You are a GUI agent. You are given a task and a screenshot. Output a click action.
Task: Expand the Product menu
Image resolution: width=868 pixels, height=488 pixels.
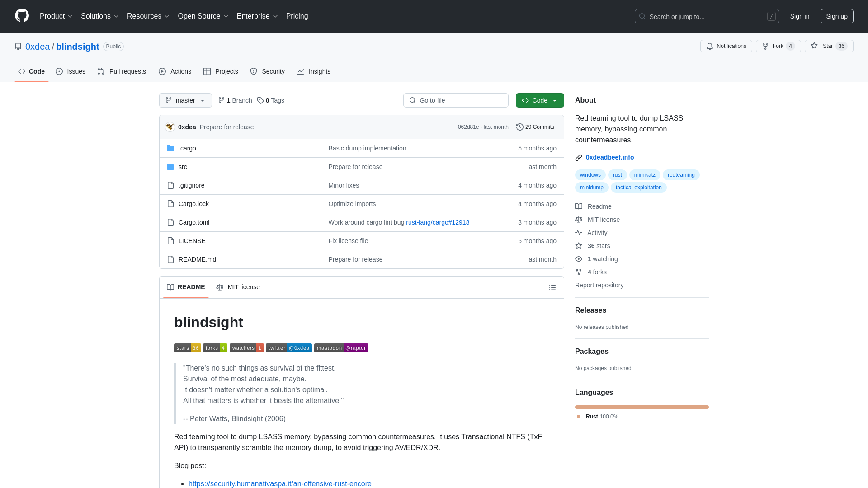tap(57, 16)
